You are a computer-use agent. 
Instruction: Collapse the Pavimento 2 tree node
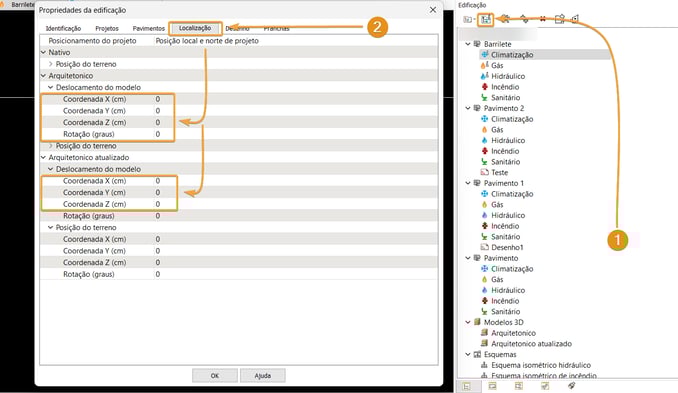click(x=468, y=108)
